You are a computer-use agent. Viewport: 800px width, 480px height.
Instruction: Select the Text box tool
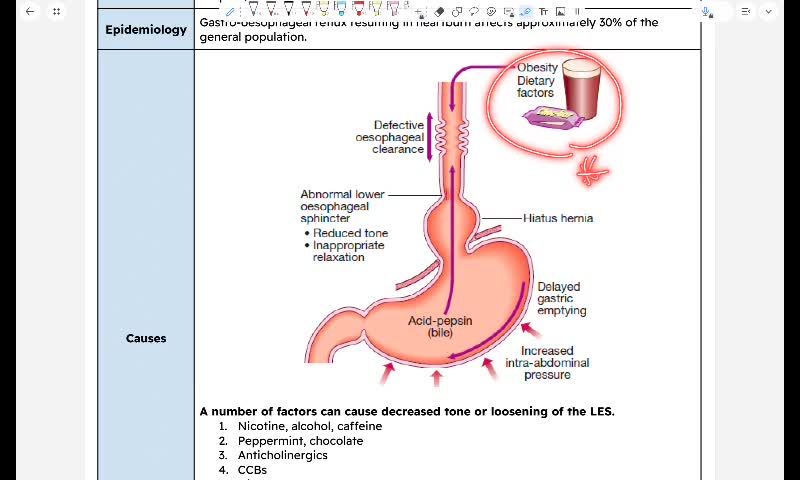point(543,11)
